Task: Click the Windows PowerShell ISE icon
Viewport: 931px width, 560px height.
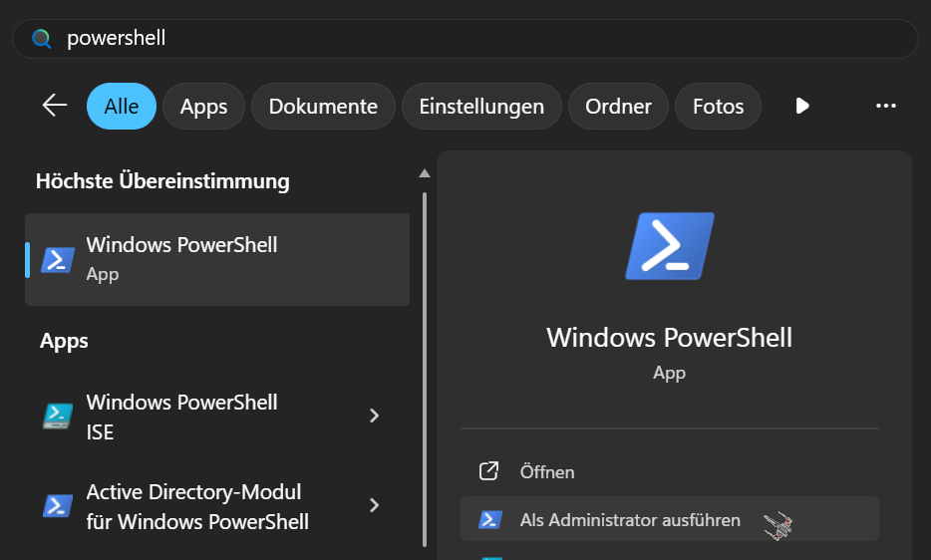Action: point(58,416)
